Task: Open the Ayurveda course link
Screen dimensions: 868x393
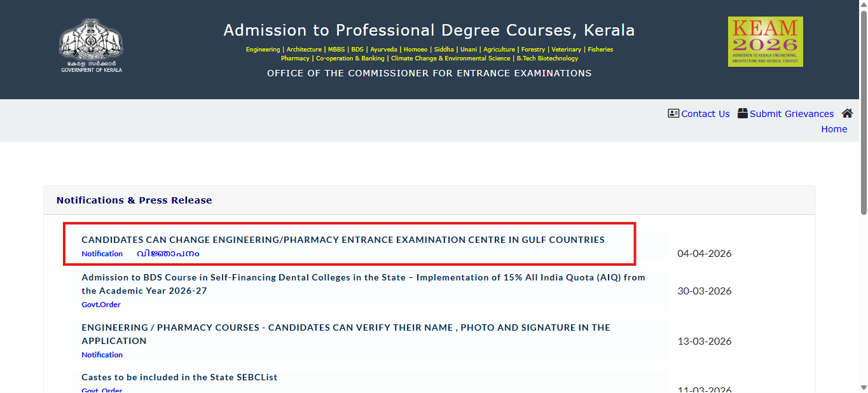Action: pos(383,49)
